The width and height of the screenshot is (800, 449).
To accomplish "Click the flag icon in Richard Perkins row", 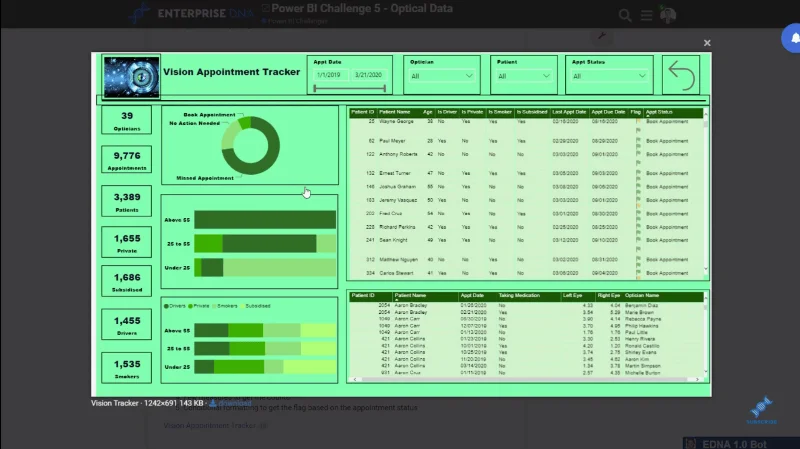I will pos(638,227).
